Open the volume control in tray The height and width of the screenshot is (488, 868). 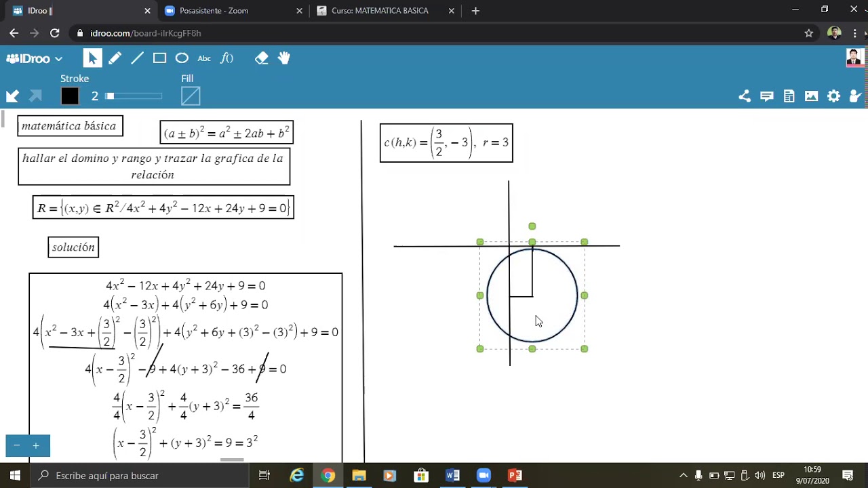759,475
